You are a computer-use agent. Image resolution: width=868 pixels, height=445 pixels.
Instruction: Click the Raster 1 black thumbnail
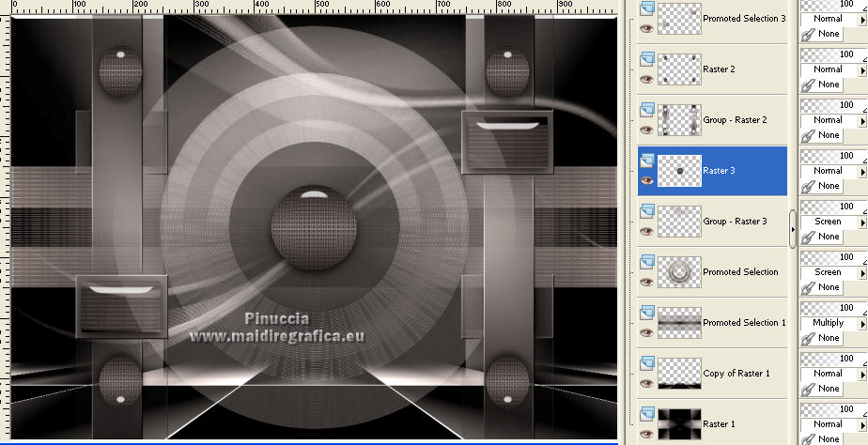[679, 424]
